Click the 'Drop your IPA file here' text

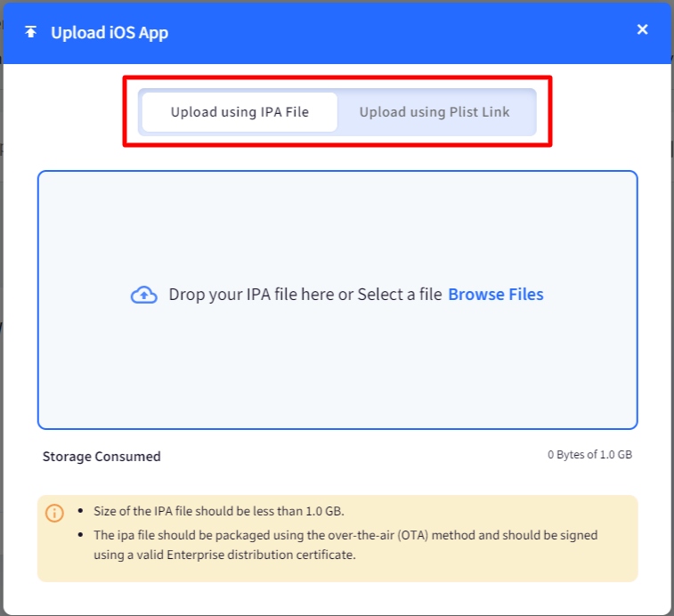tap(251, 295)
